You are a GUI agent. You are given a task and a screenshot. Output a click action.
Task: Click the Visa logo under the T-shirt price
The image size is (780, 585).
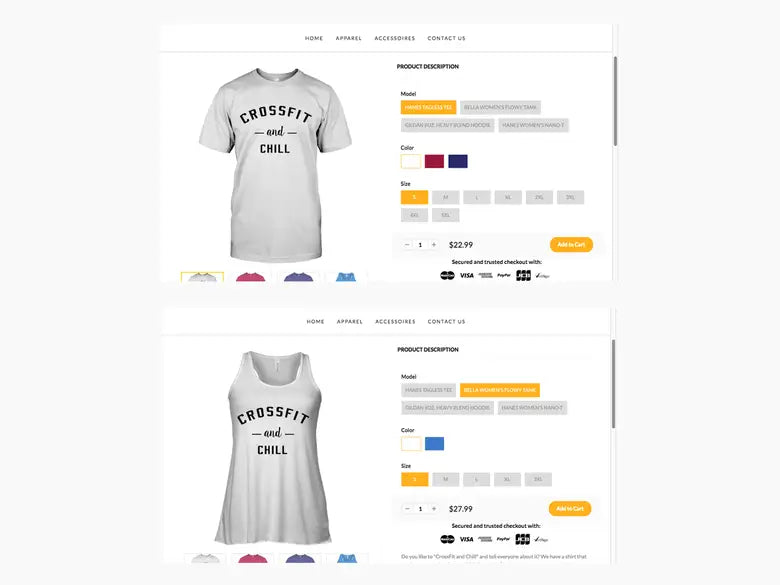[467, 275]
